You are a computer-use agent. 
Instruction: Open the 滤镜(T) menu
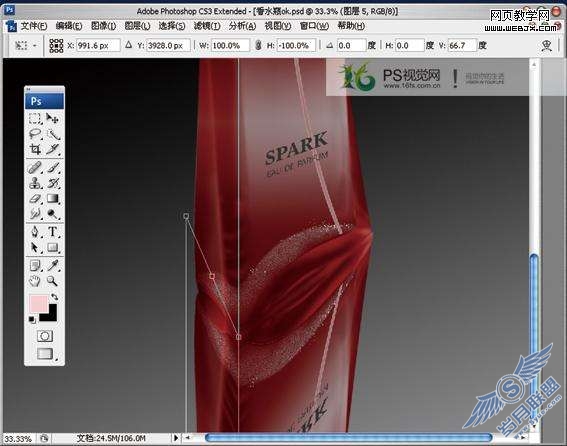tap(207, 26)
